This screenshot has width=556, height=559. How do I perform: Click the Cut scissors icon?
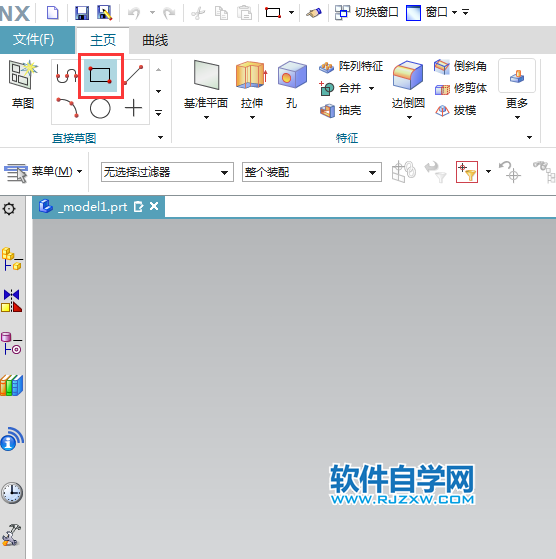point(198,13)
